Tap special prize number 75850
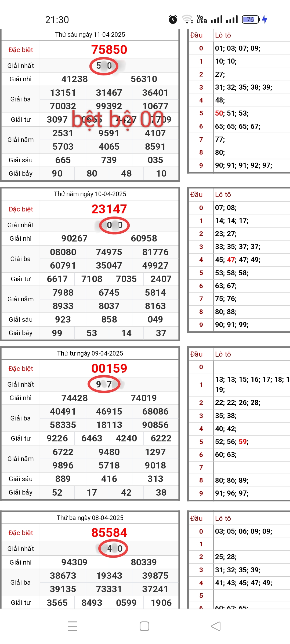This screenshot has height=644, width=290. click(109, 50)
